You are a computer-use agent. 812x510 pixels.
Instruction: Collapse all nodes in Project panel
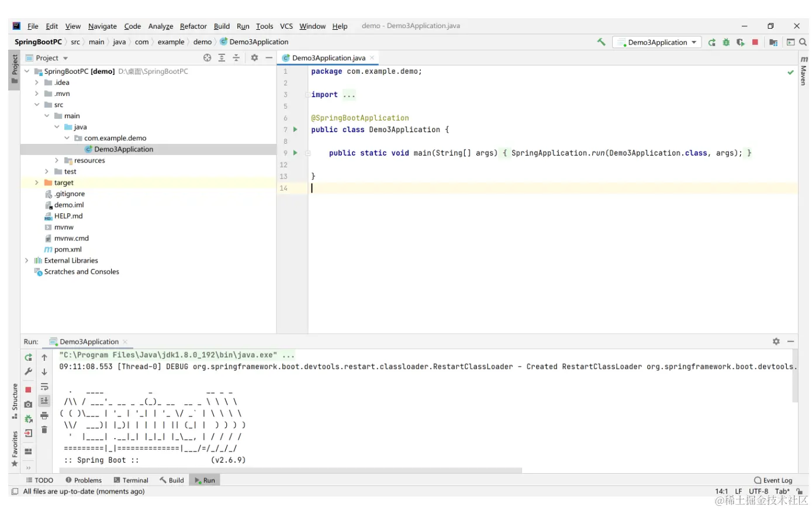pos(236,58)
